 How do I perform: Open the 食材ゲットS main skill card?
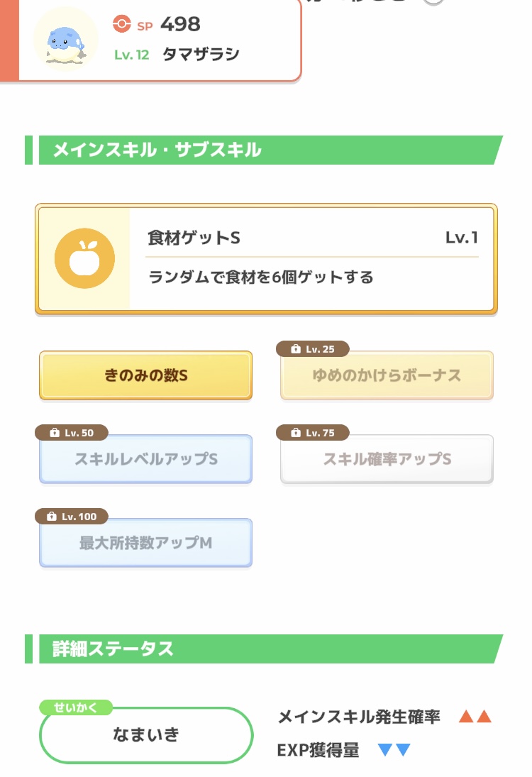click(x=266, y=259)
